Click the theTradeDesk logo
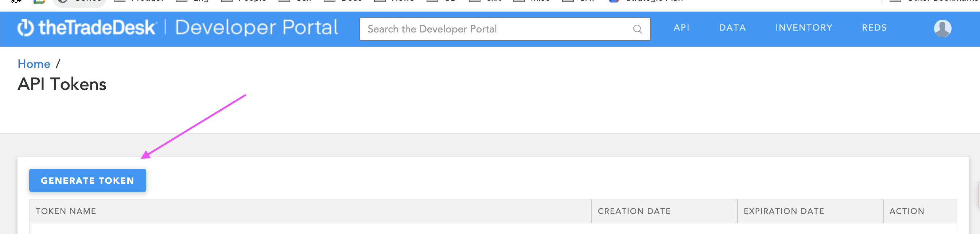The width and height of the screenshot is (980, 234). pos(87,27)
